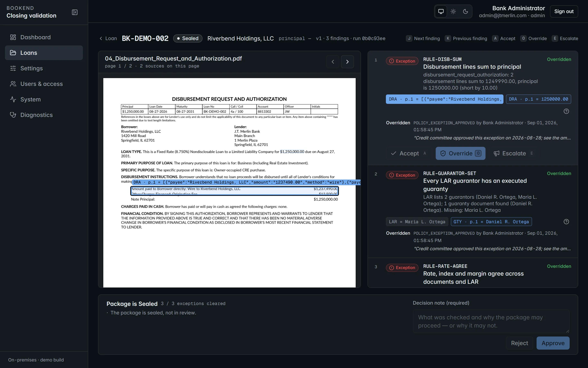The image size is (588, 368).
Task: Reject the sealed package
Action: tap(519, 343)
